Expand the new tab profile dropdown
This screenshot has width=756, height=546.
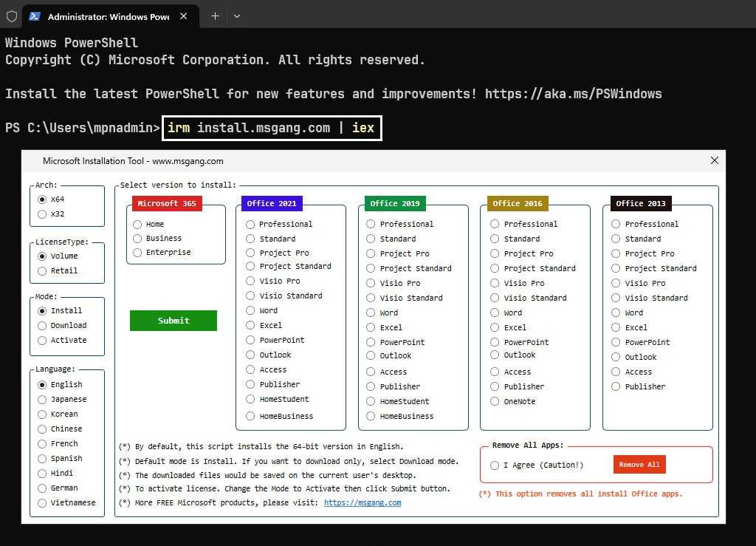click(x=237, y=16)
